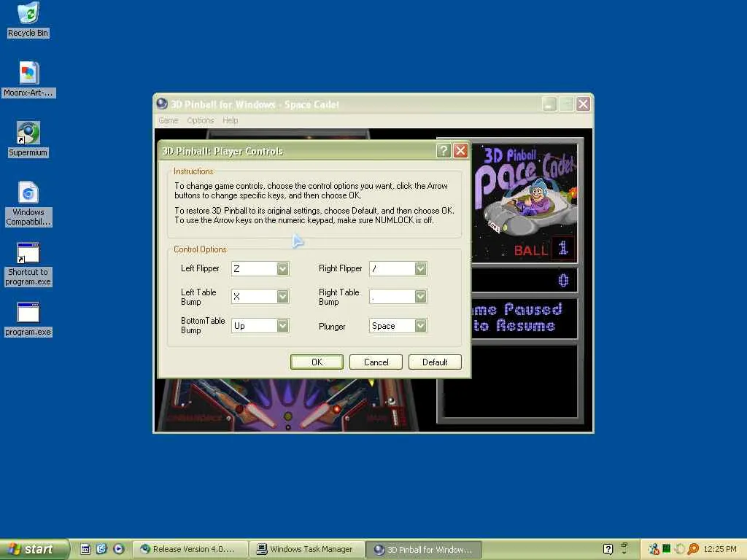Select the program.exe desktop icon

28,319
